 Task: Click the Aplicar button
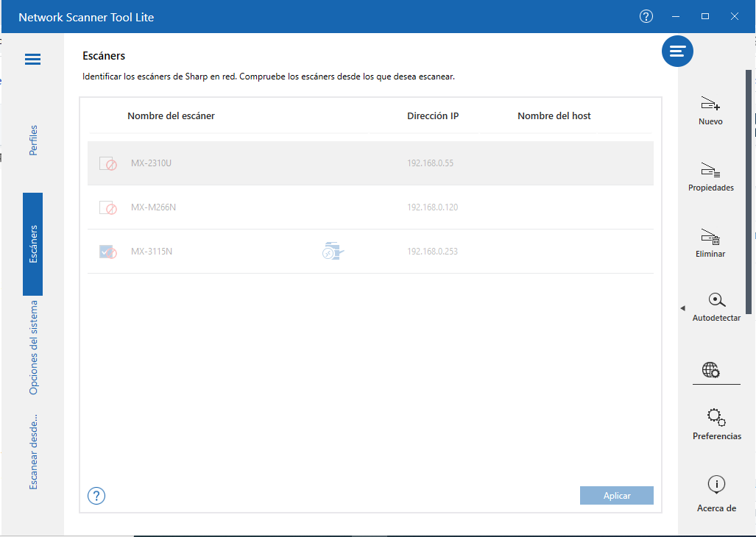pos(617,496)
